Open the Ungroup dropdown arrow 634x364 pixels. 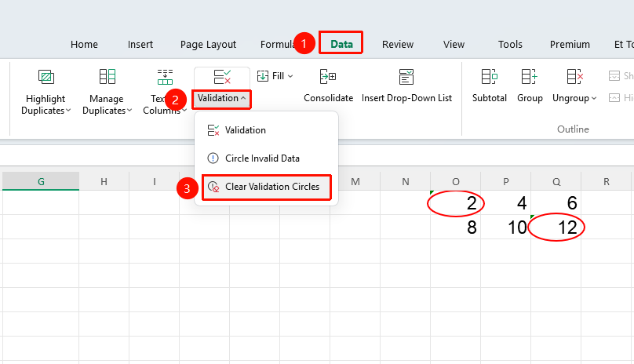[x=594, y=98]
